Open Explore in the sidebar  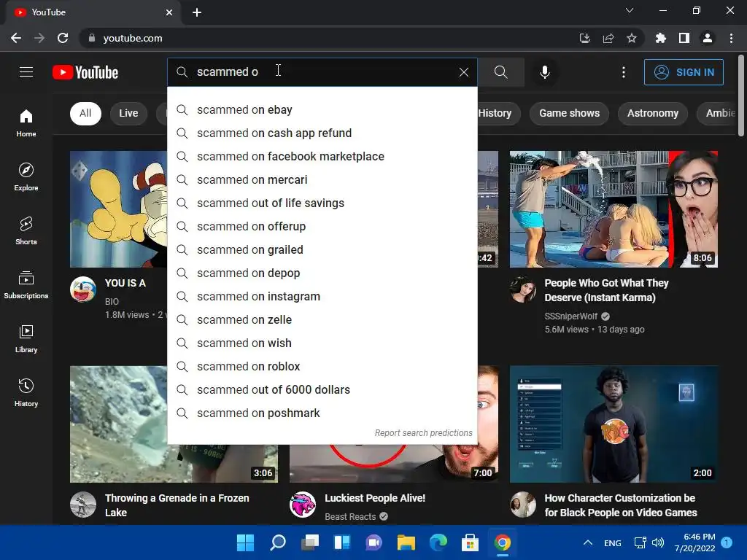(x=26, y=176)
